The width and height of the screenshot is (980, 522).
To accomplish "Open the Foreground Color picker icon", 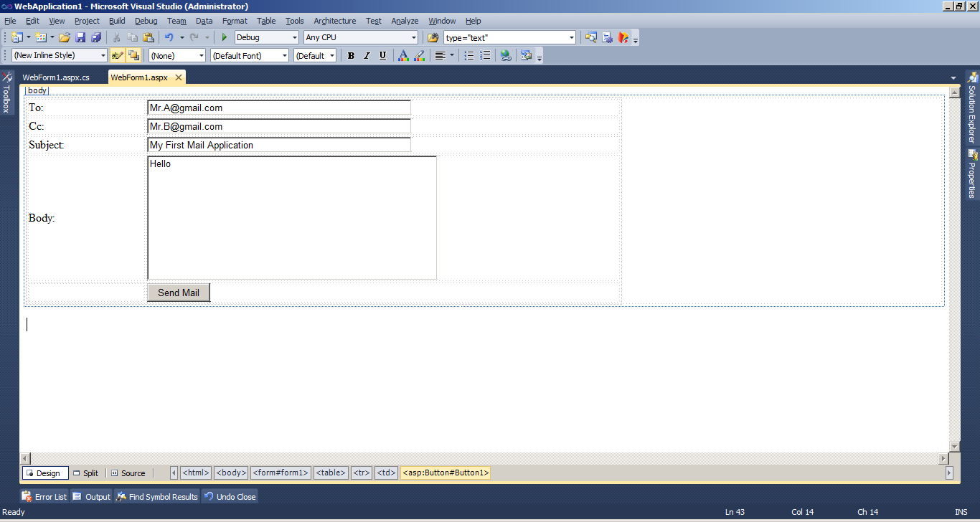I will click(403, 55).
